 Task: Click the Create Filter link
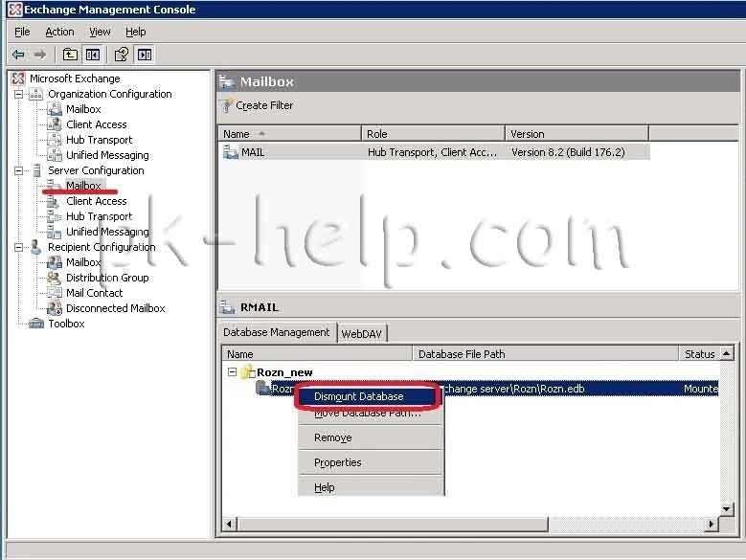(x=264, y=105)
